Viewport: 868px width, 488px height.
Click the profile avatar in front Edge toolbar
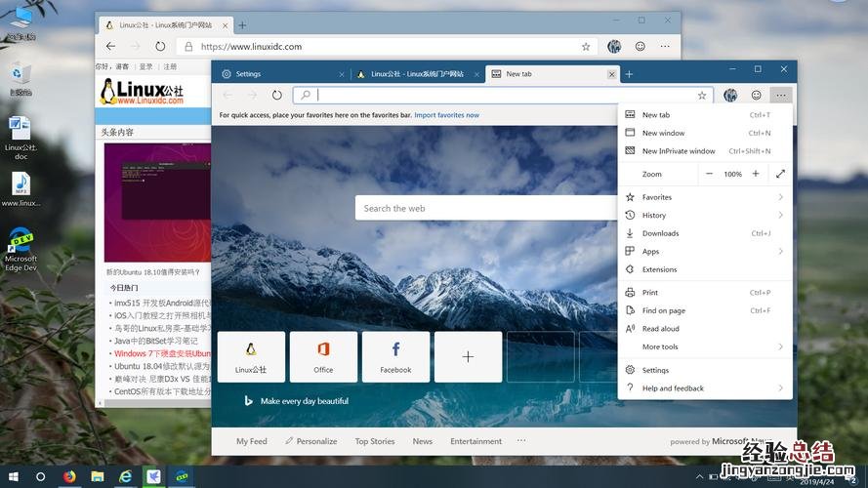tap(730, 95)
